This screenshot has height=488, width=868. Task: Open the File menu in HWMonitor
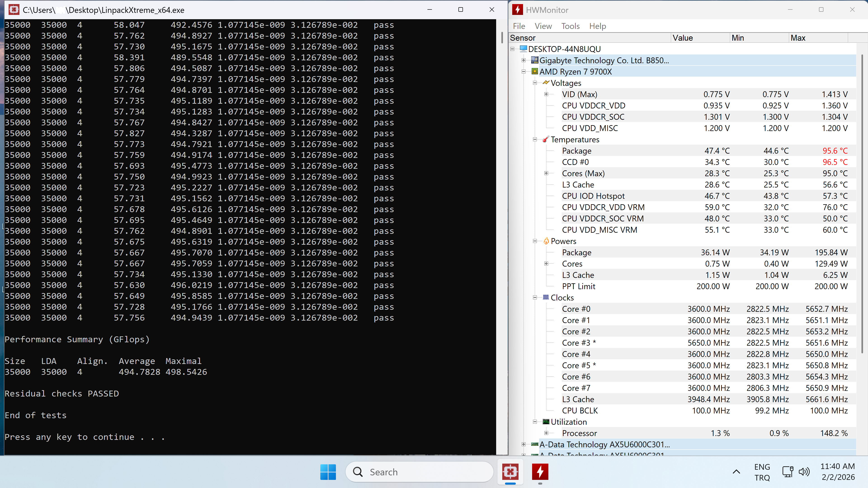click(x=519, y=26)
